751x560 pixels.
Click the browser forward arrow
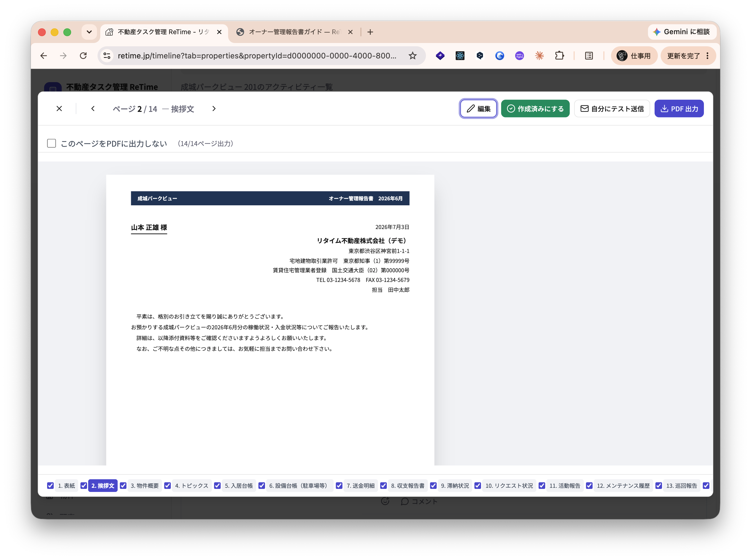point(63,56)
